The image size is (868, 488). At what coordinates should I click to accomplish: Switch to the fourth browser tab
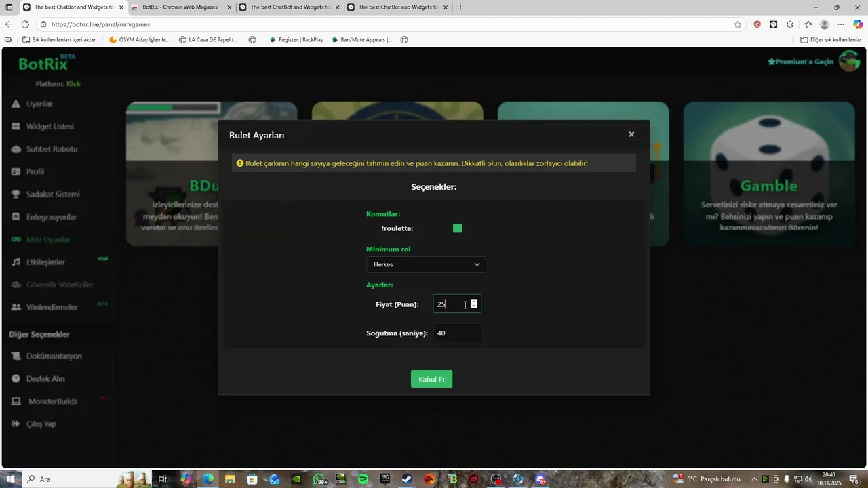point(397,7)
